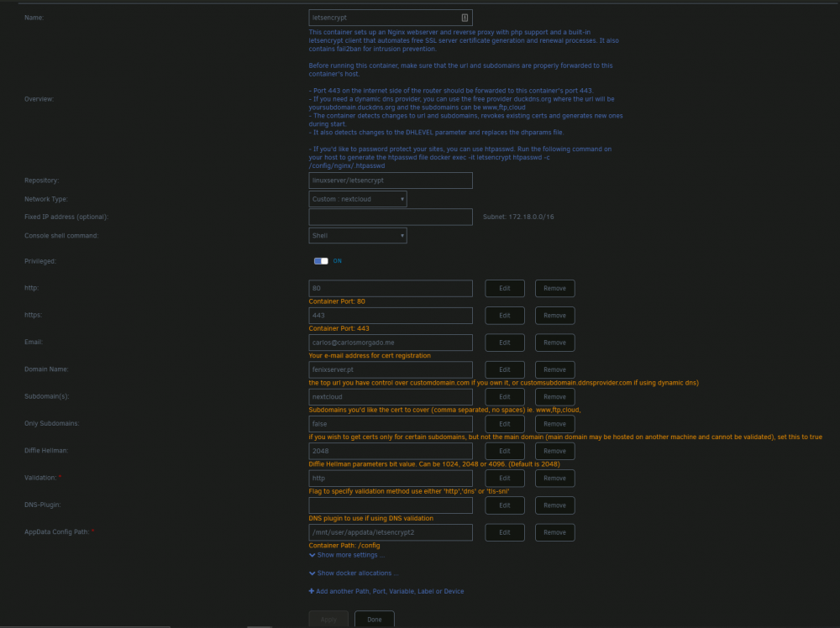Remove the Domain Name variable
This screenshot has height=628, width=840.
pos(555,370)
